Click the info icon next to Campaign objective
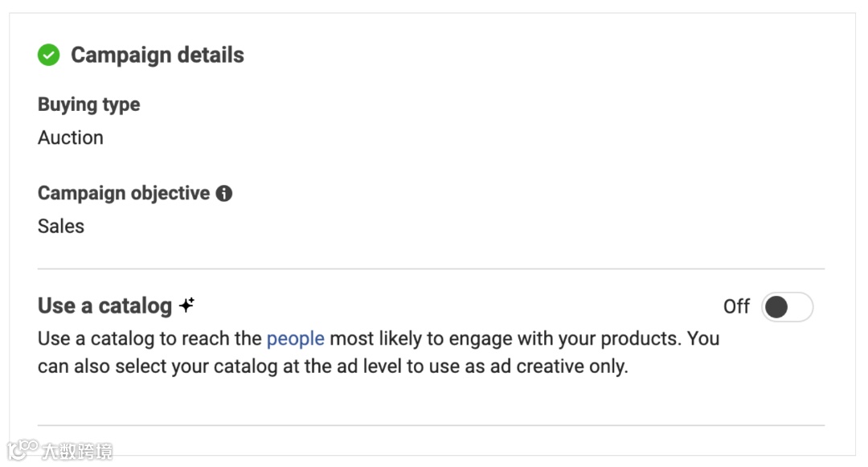 point(224,194)
